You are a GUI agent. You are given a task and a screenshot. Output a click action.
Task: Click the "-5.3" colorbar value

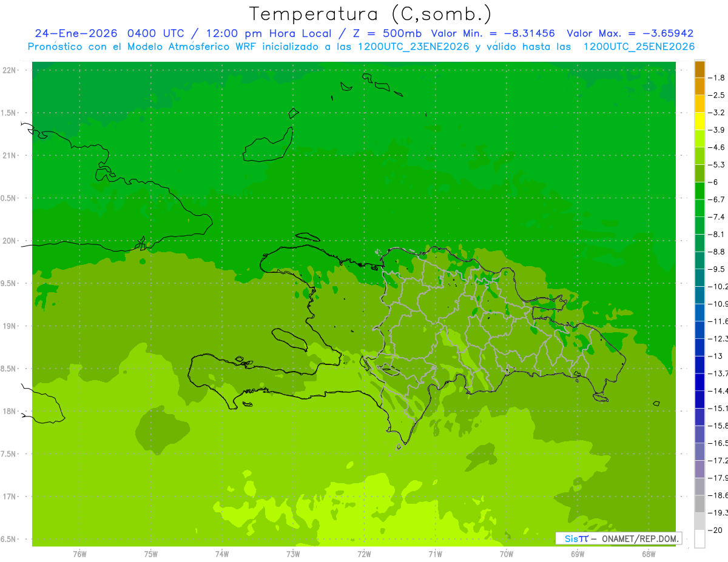(x=717, y=165)
